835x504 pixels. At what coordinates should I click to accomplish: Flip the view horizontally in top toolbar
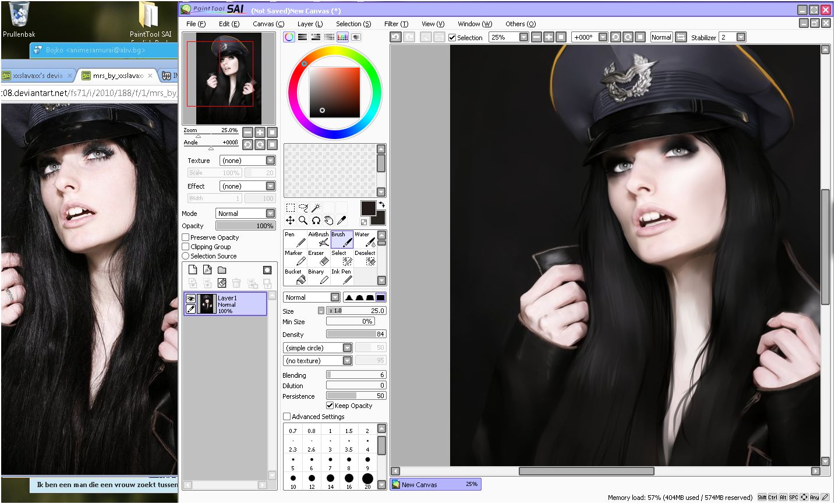coord(681,37)
